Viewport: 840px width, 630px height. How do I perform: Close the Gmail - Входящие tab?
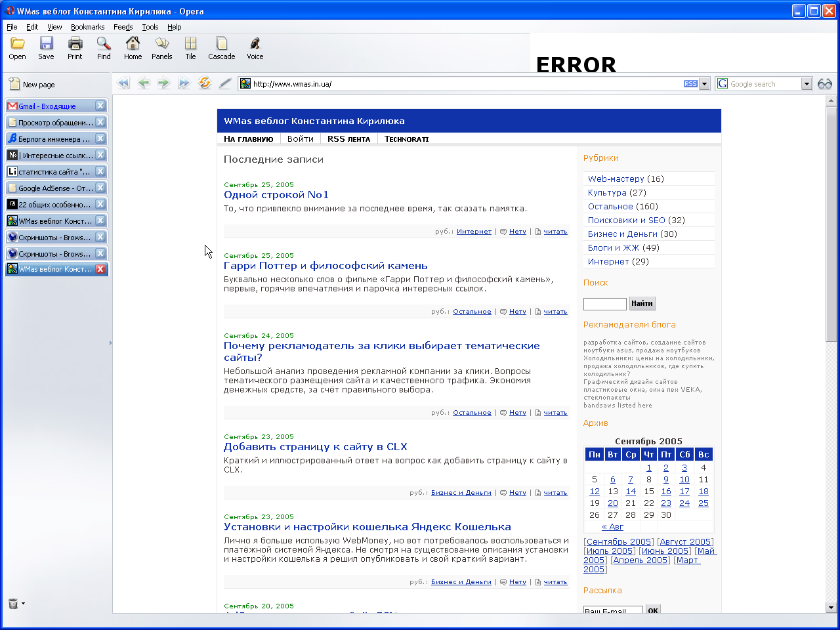click(x=100, y=106)
